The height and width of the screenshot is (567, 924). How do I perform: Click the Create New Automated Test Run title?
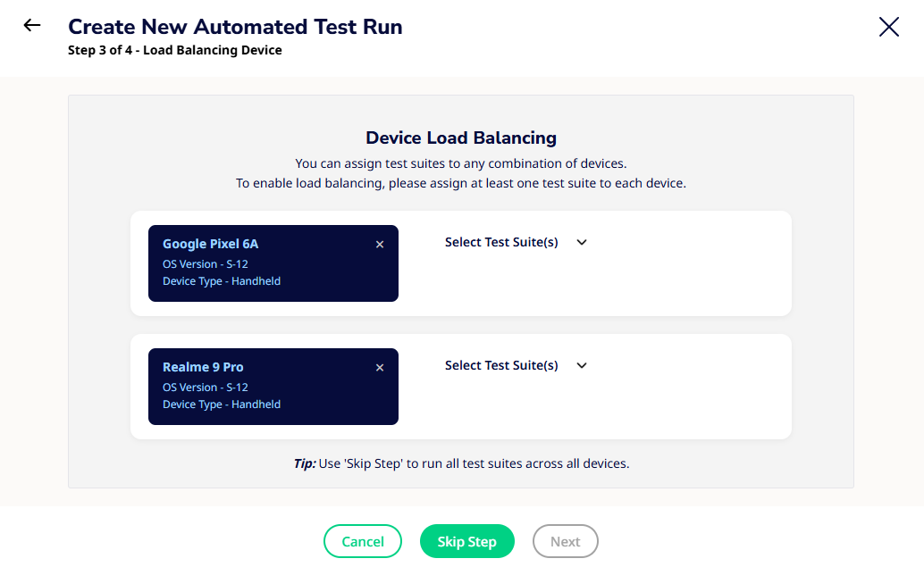235,27
